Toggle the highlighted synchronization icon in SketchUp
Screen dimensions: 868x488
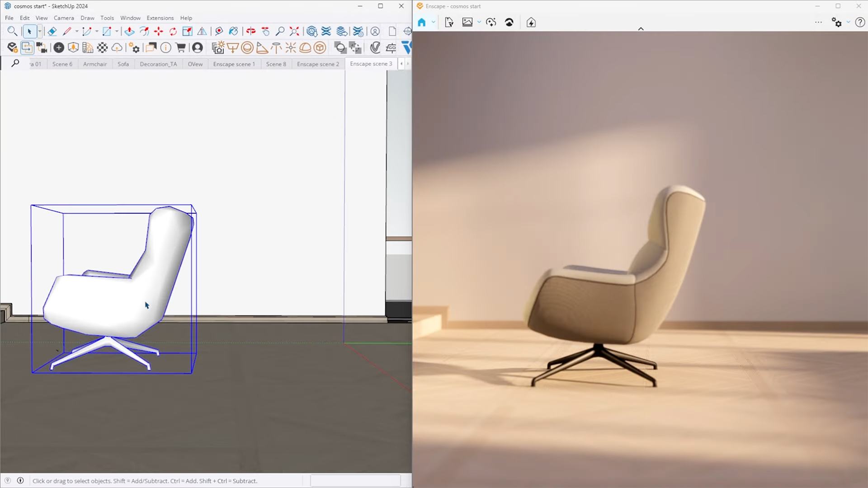27,47
